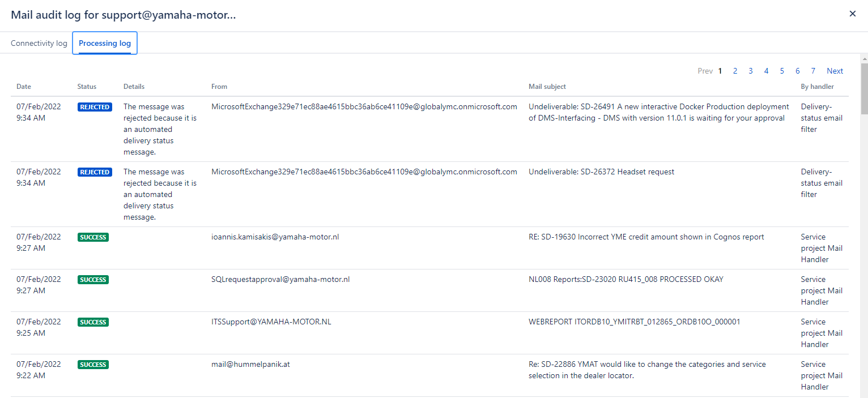Open page 6 of the log

797,71
